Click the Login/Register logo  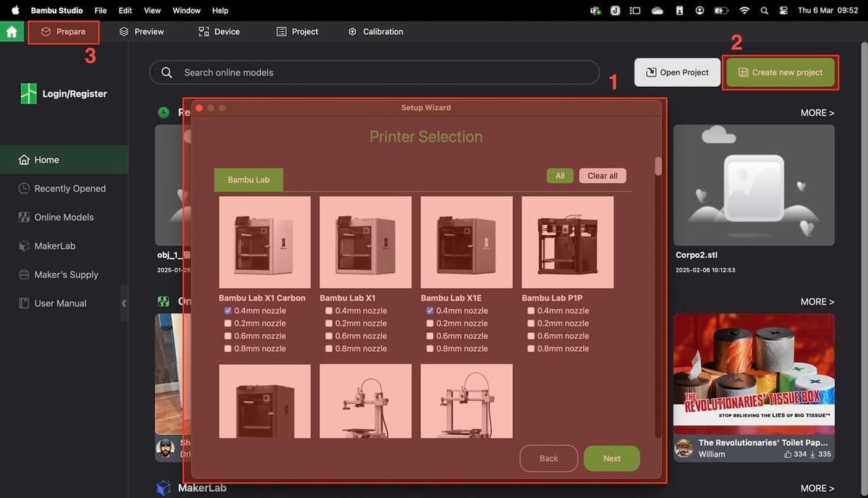(28, 93)
